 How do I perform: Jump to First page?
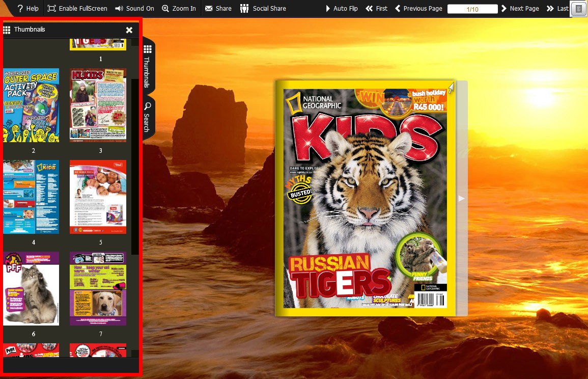[x=377, y=8]
